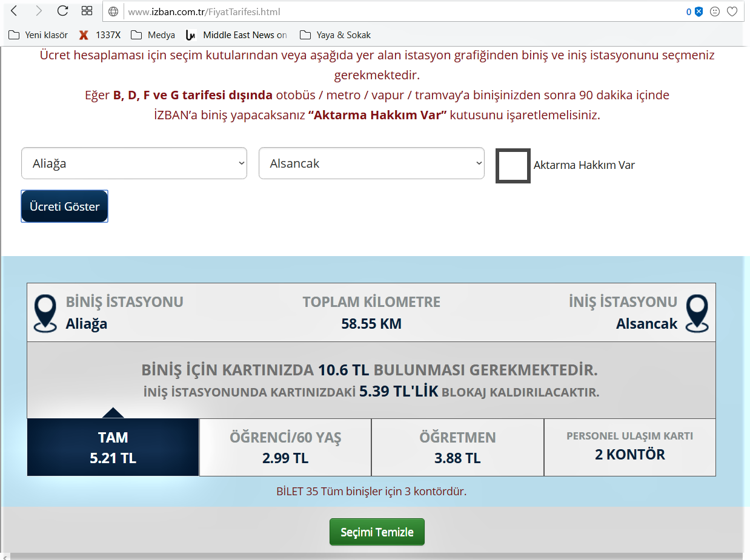
Task: Open the speed dial grid icon
Action: click(87, 11)
